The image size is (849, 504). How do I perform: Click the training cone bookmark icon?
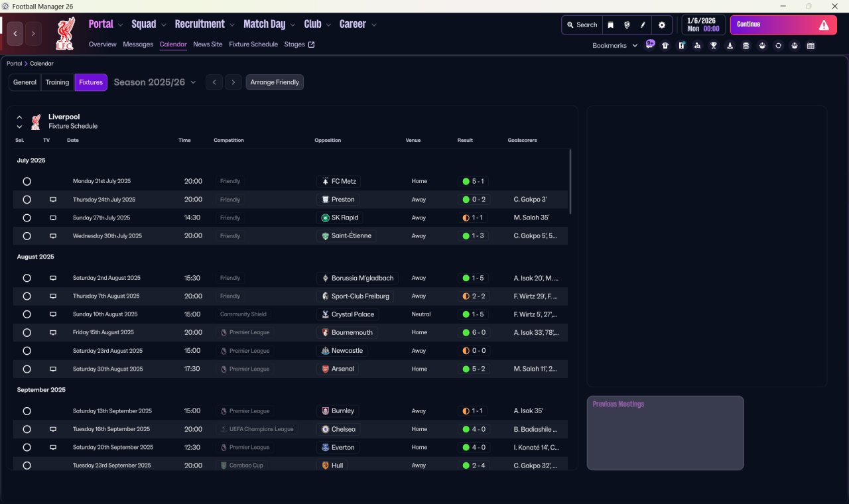point(730,46)
